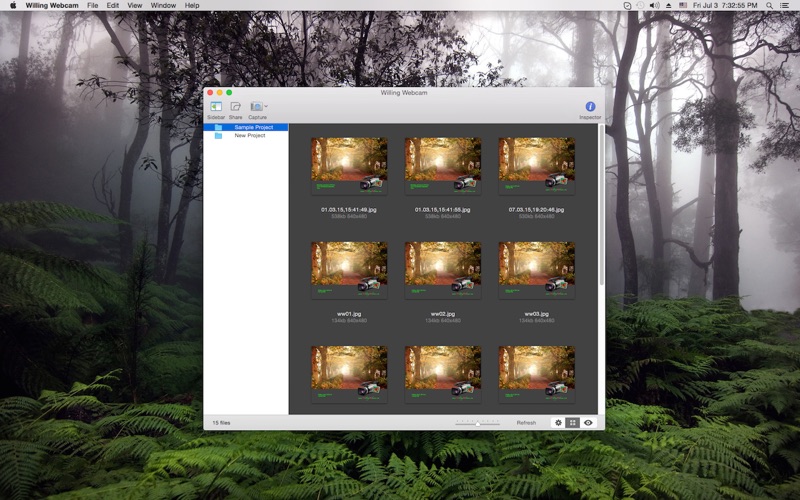Click the ww03.jpg file name label
The height and width of the screenshot is (500, 800).
[537, 314]
